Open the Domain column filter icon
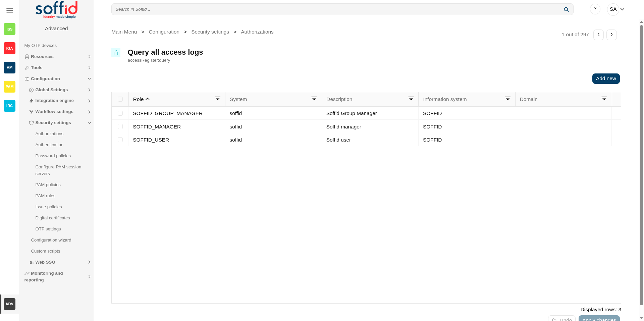644x321 pixels. tap(604, 98)
